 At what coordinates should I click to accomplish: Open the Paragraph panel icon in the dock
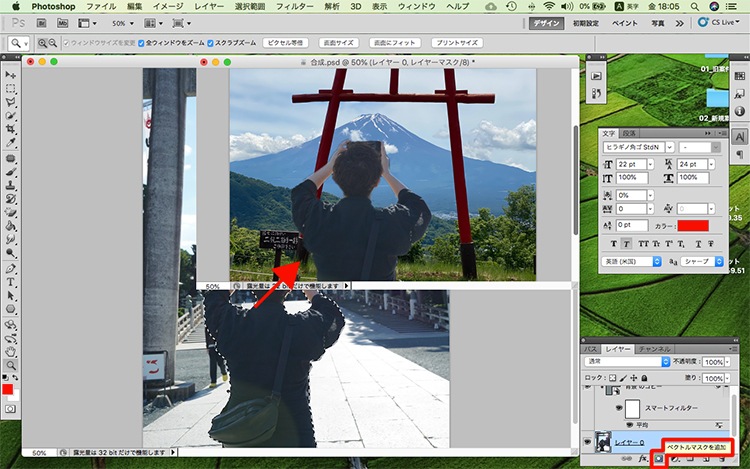click(739, 154)
